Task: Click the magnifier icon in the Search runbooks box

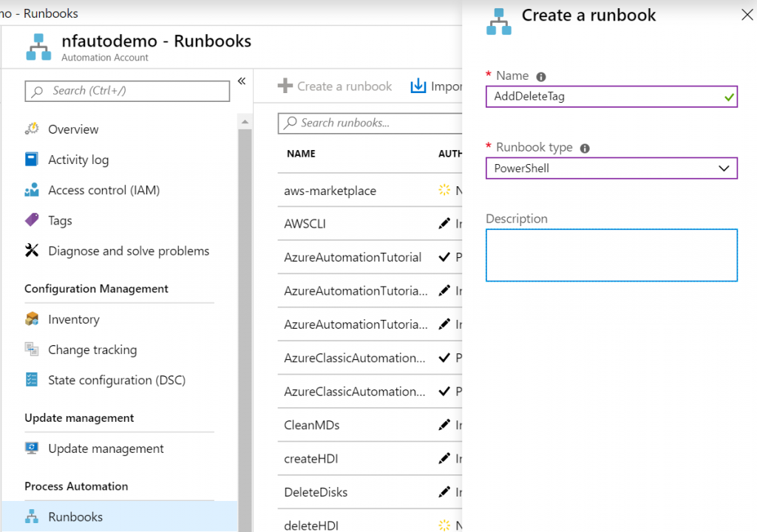Action: tap(290, 123)
